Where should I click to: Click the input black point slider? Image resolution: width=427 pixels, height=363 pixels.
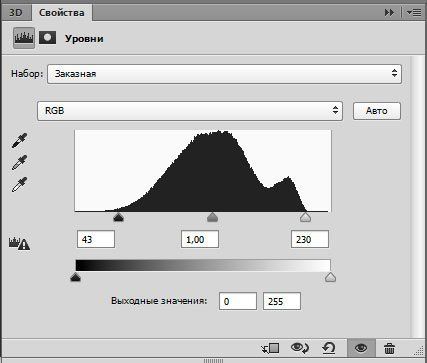(x=118, y=217)
